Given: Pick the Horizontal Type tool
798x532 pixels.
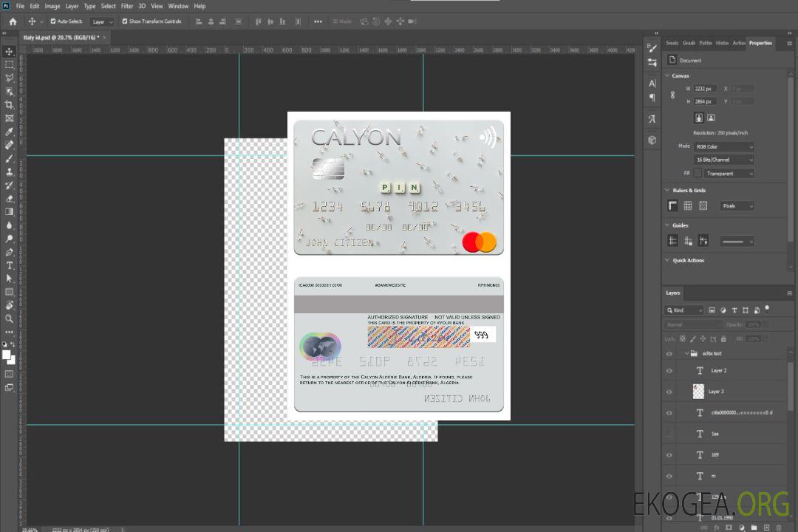Looking at the screenshot, I should [x=10, y=265].
